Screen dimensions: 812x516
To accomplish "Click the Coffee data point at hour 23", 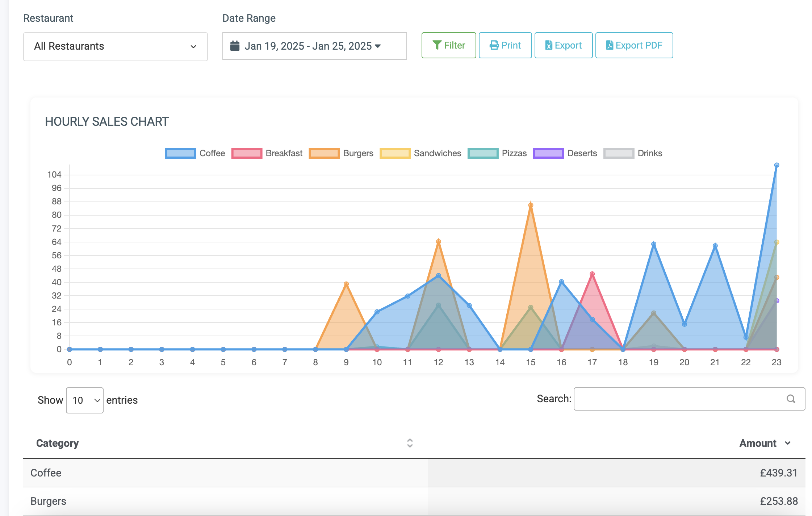I will 777,165.
